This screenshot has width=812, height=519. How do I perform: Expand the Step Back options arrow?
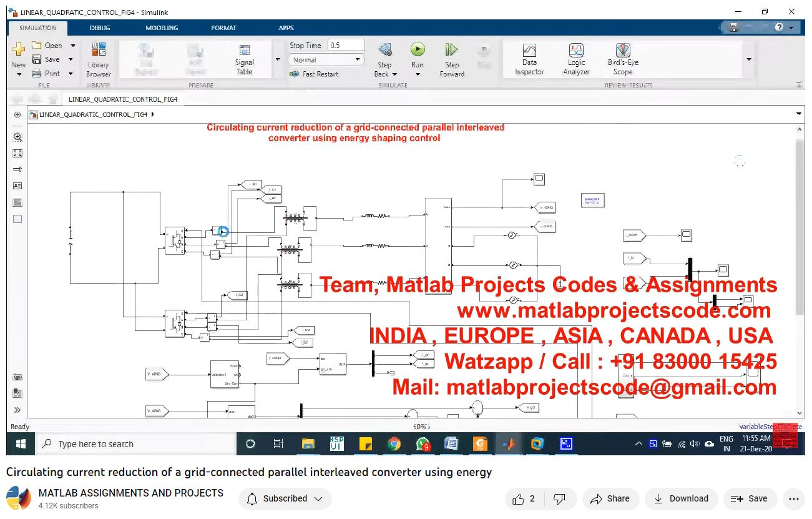[394, 74]
